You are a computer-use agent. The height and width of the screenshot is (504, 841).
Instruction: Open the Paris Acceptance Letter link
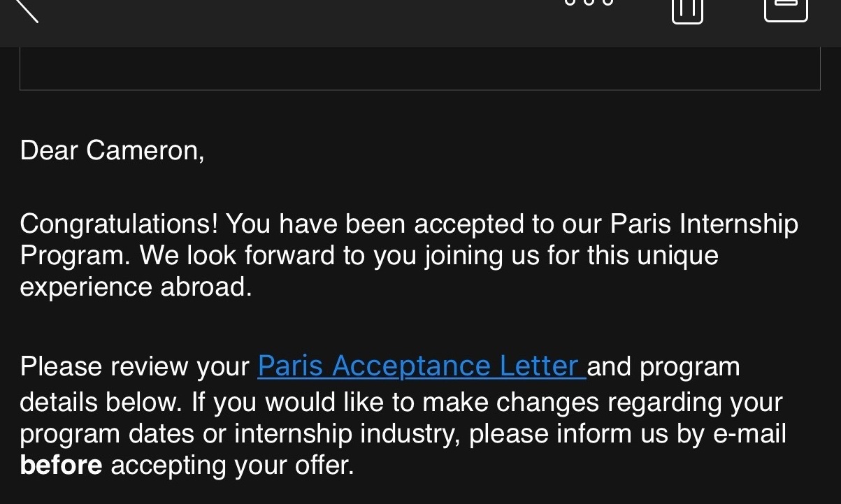click(x=422, y=366)
